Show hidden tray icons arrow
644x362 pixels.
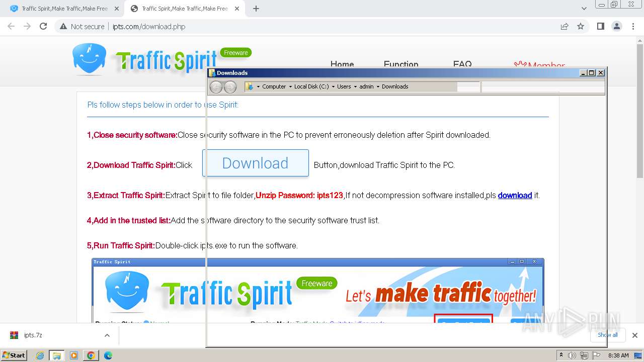click(x=561, y=355)
